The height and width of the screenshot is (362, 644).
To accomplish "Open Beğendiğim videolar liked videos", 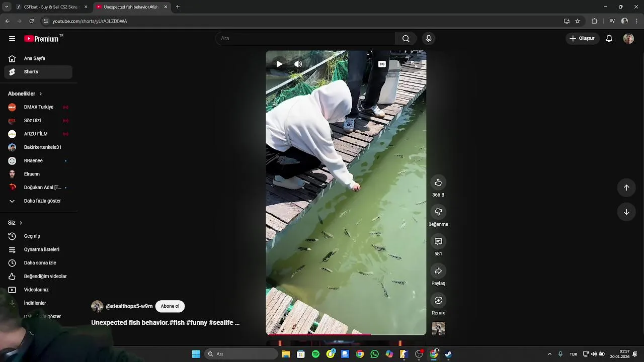I will pos(38,277).
